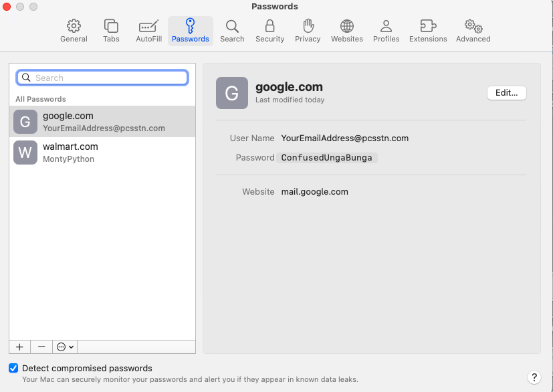Open the Advanced gears icon pane
This screenshot has width=553, height=392.
pos(473,31)
